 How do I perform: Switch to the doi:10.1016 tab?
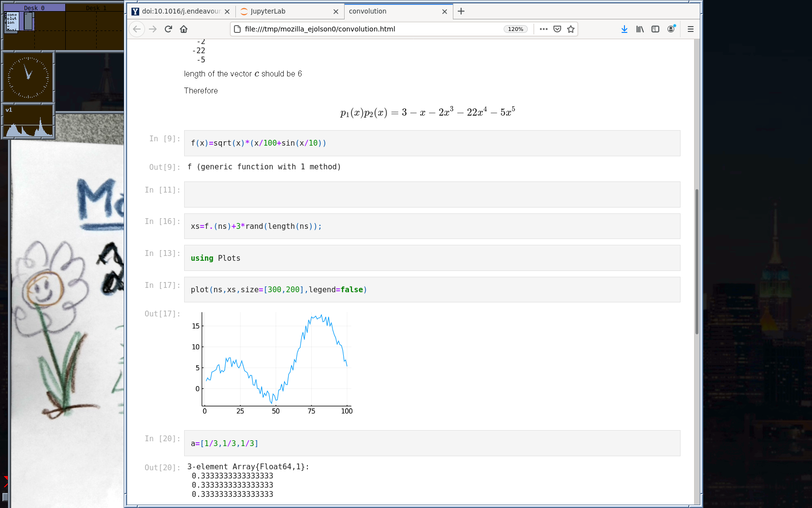(176, 11)
